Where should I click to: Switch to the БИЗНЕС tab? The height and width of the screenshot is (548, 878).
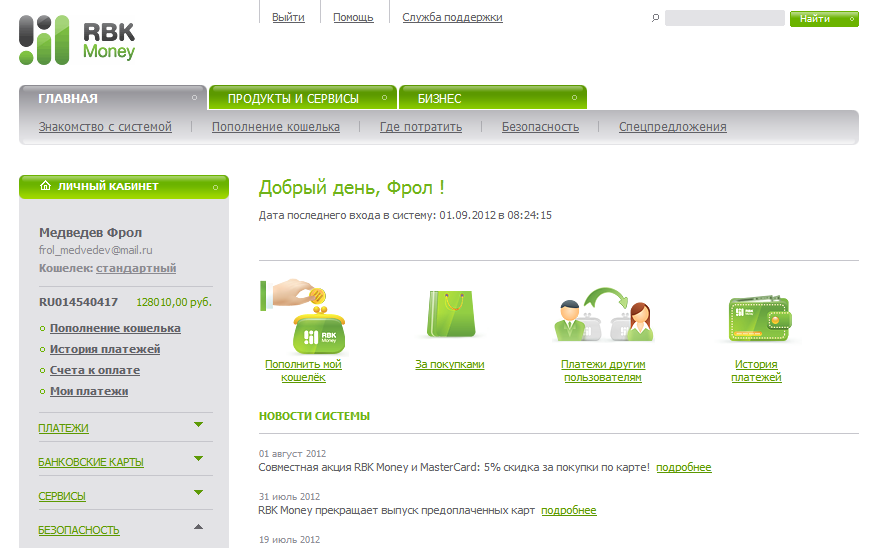coord(493,98)
